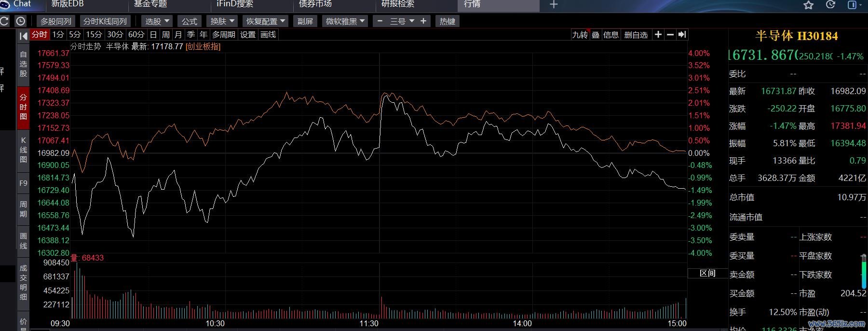
Task: Click the 区间 button
Action: pos(707,273)
